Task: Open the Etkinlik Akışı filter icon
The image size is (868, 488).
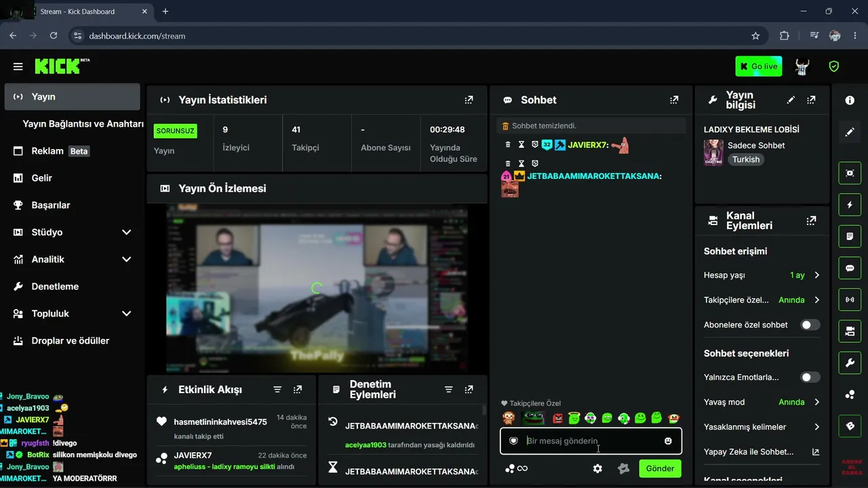Action: 277,390
